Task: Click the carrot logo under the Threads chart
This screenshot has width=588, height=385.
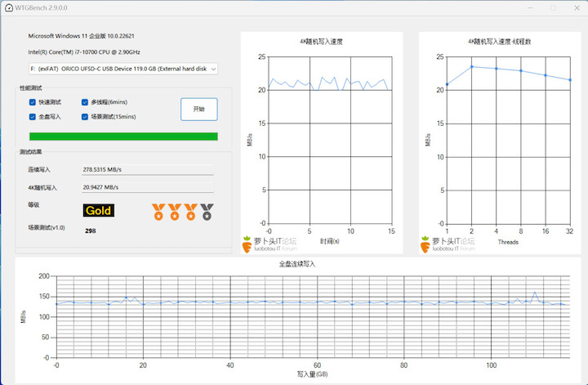Action: tap(425, 244)
